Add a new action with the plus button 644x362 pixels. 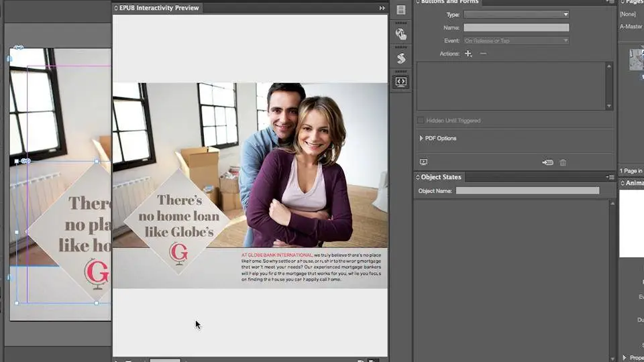tap(468, 54)
